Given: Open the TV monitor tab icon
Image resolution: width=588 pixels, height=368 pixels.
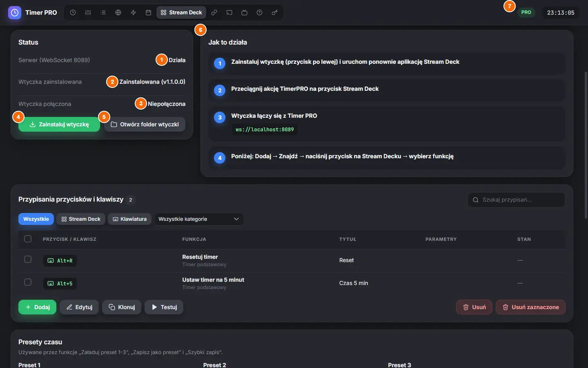Looking at the screenshot, I should (x=244, y=13).
